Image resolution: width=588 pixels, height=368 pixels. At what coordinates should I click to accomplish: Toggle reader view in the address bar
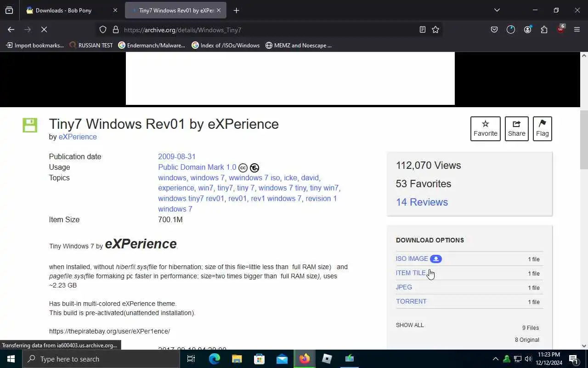coord(422,29)
